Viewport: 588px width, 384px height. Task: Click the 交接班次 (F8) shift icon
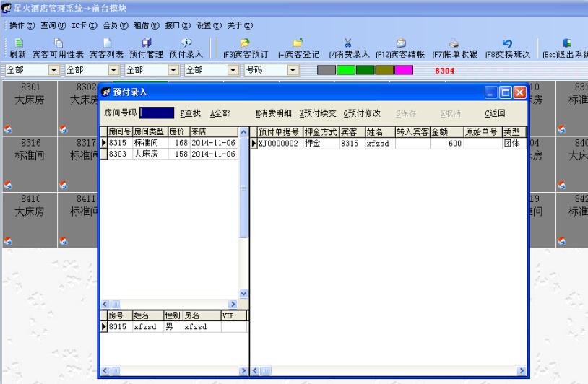click(x=507, y=48)
